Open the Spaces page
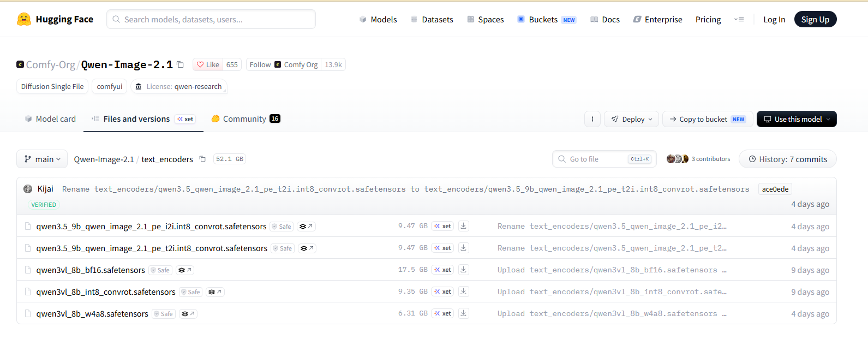The height and width of the screenshot is (339, 868). [x=486, y=20]
